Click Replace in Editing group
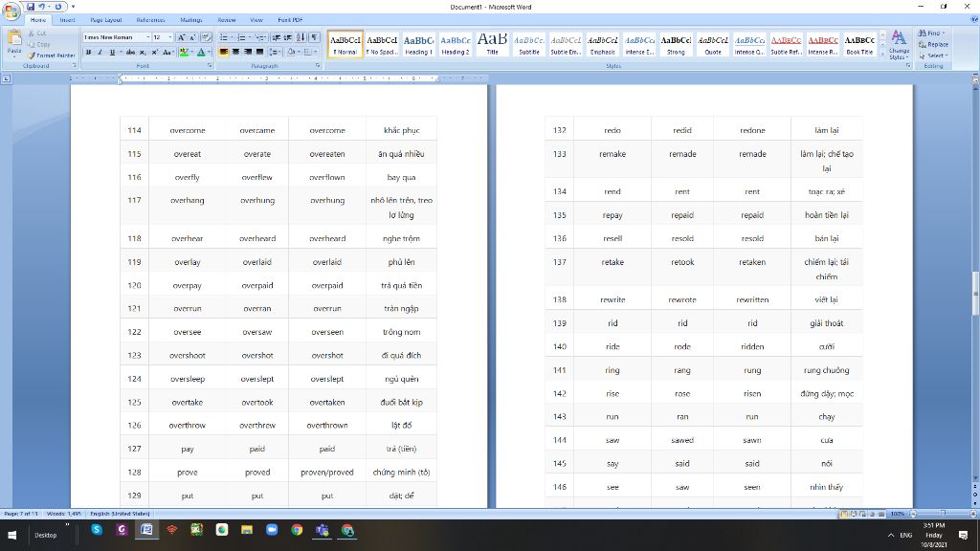The image size is (980, 551). [933, 44]
